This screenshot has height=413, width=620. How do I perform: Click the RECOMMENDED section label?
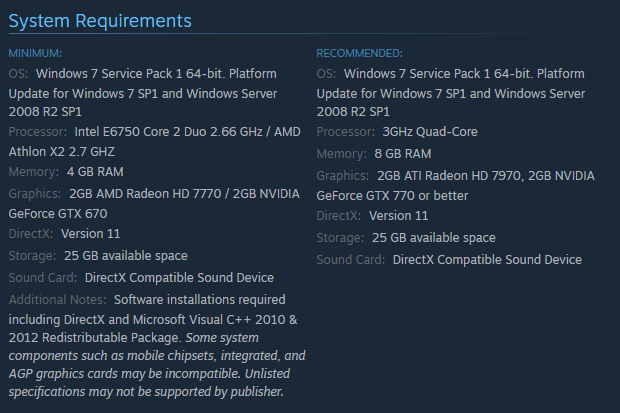[359, 53]
